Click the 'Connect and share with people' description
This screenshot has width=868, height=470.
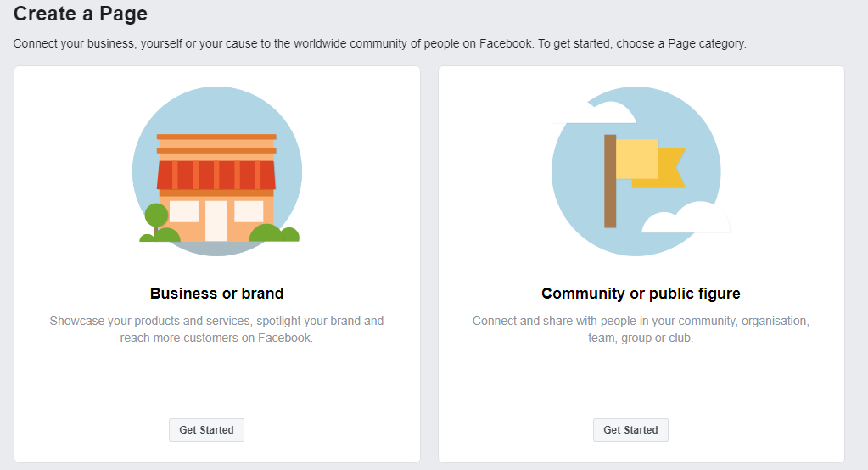[x=641, y=329]
